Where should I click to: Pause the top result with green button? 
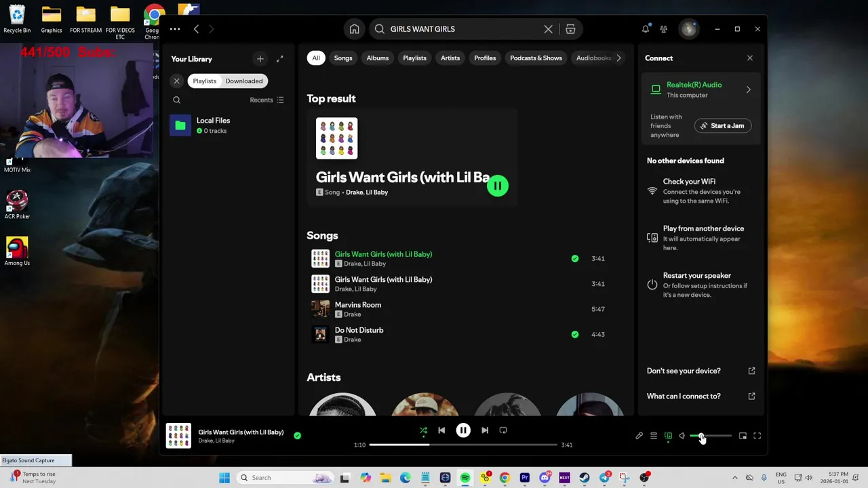click(x=498, y=186)
